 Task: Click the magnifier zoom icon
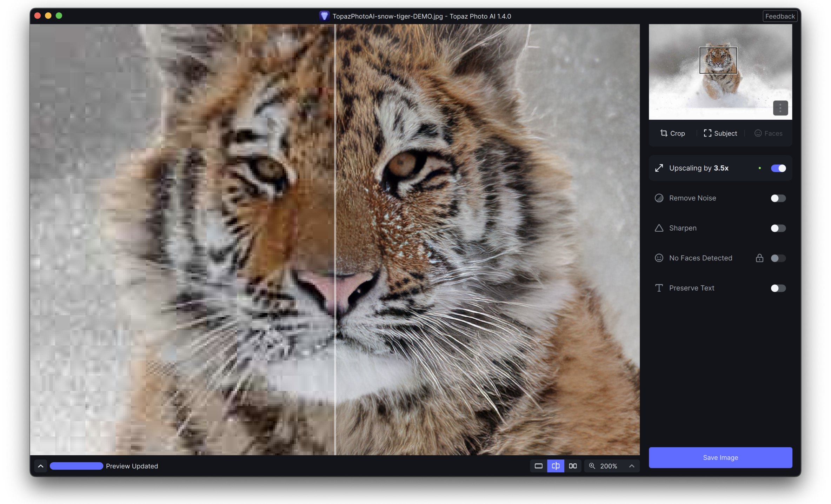point(592,466)
